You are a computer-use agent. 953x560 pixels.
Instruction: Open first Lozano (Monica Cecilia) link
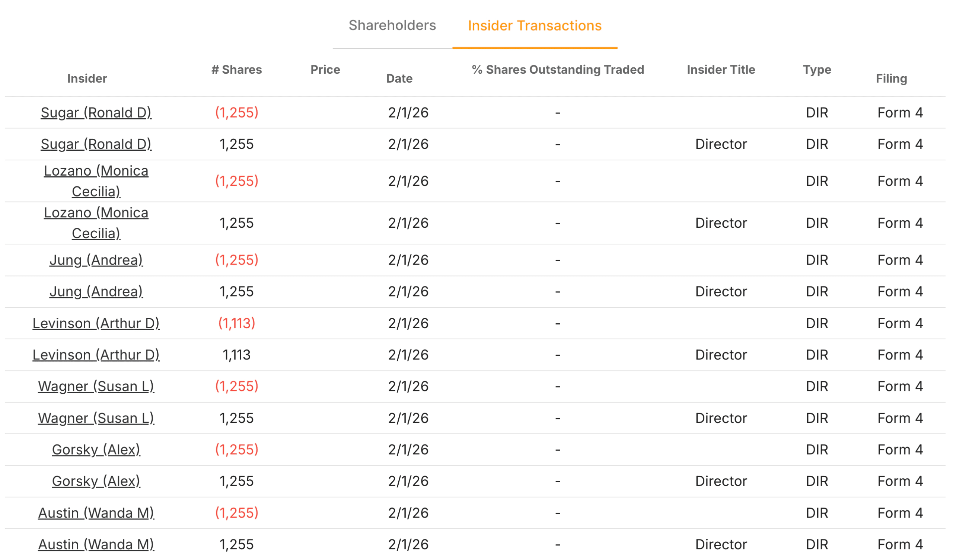point(96,181)
